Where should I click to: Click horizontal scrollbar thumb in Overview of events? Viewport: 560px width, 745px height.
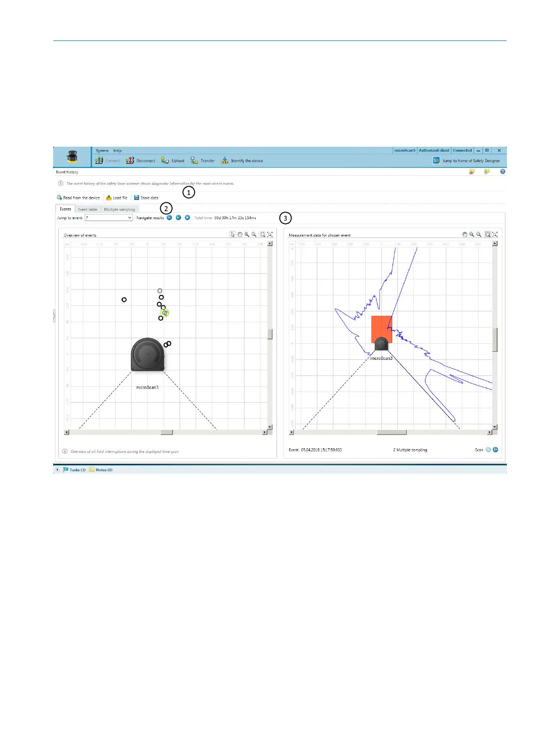click(166, 432)
